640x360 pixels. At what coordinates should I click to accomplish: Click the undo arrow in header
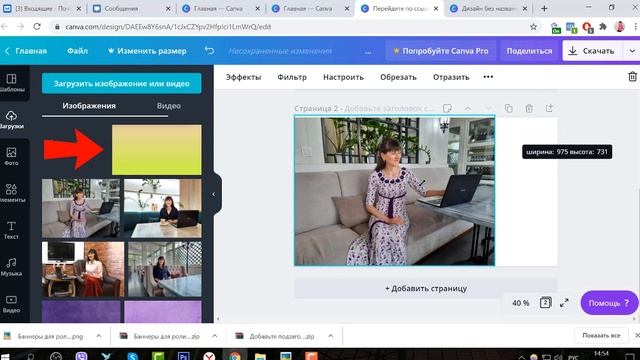click(x=209, y=51)
